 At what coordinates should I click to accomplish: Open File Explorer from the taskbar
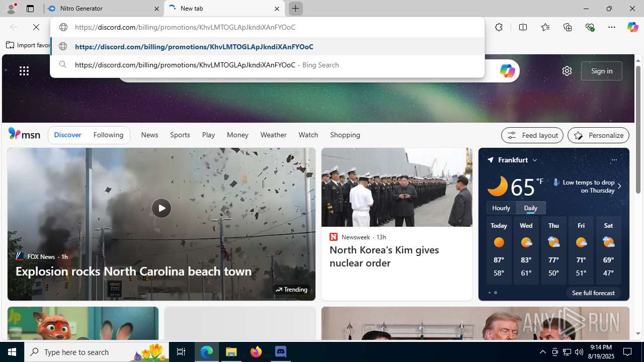231,352
